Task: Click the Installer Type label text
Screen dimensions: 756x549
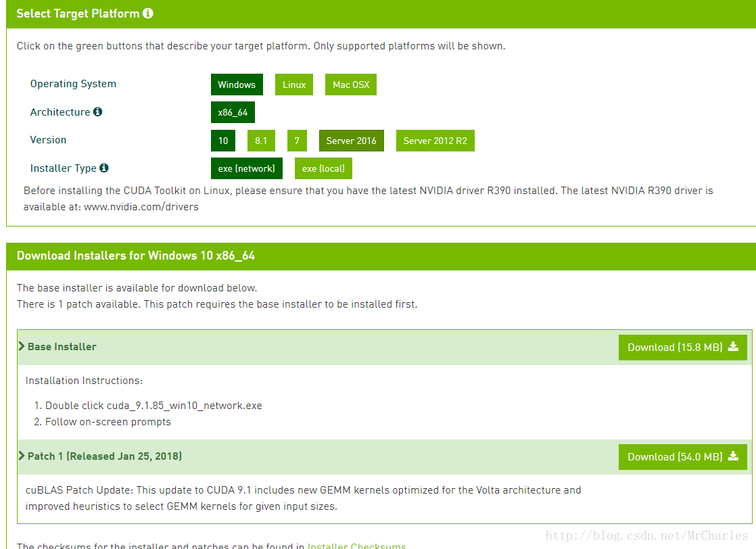Action: click(63, 168)
